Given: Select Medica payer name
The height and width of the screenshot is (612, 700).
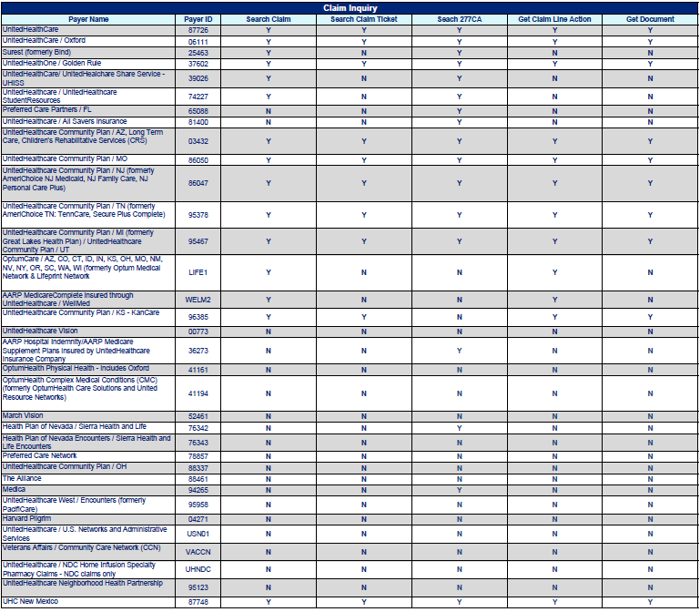Looking at the screenshot, I should tap(14, 489).
